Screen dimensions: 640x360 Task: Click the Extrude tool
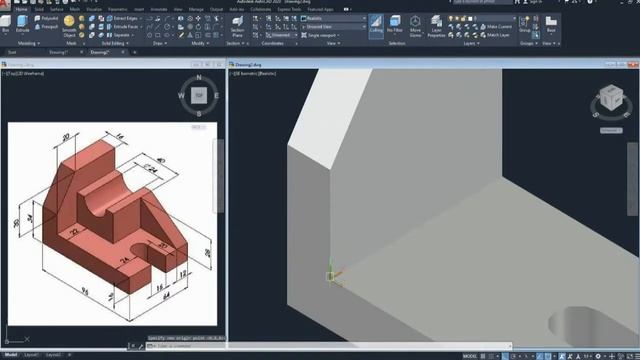(x=22, y=24)
